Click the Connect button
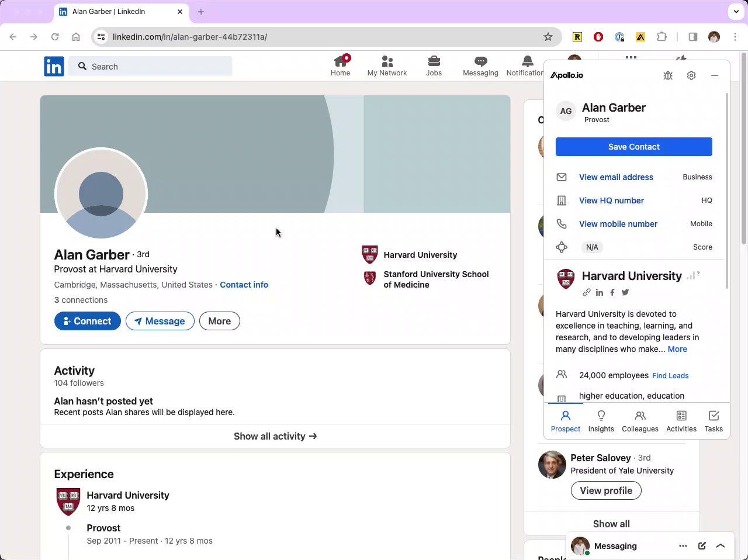The height and width of the screenshot is (560, 748). click(x=88, y=321)
